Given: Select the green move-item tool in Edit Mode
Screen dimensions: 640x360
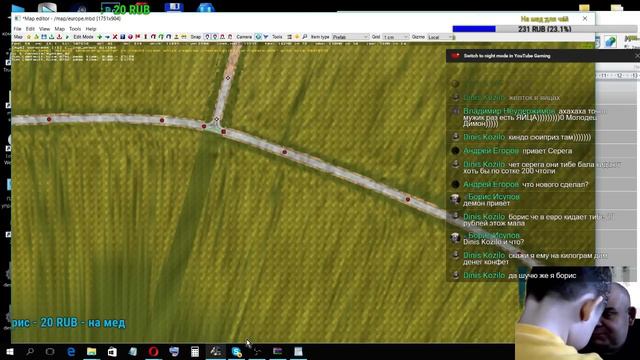Looking at the screenshot, I should pos(99,37).
